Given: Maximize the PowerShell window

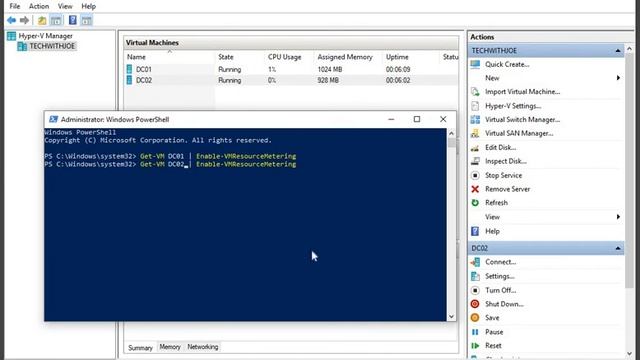Looking at the screenshot, I should pyautogui.click(x=417, y=119).
